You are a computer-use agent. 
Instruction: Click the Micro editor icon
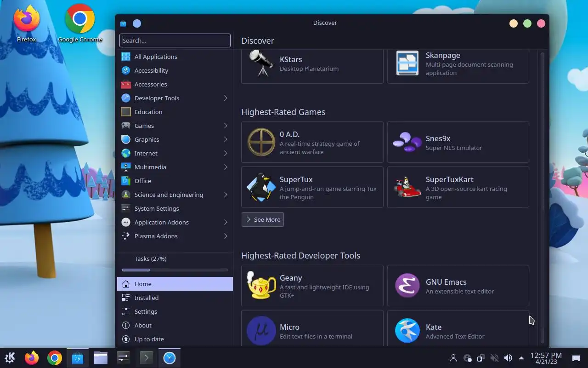[261, 331]
